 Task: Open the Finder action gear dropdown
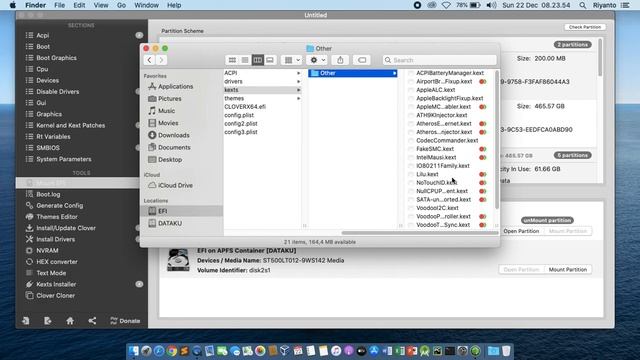pos(318,60)
